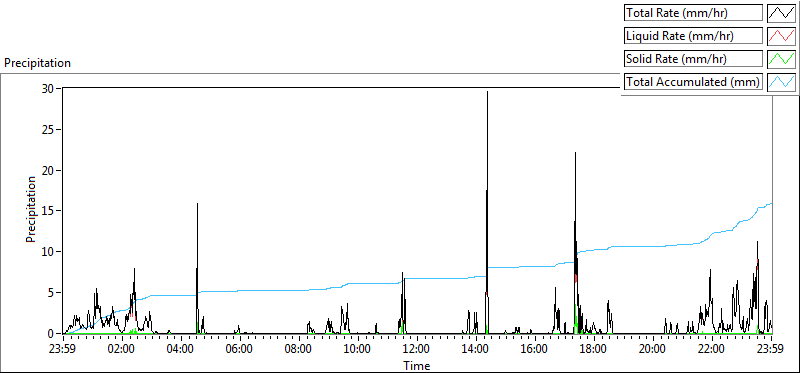Click the 04:00 time axis label
This screenshot has height=373, width=800.
click(x=181, y=350)
